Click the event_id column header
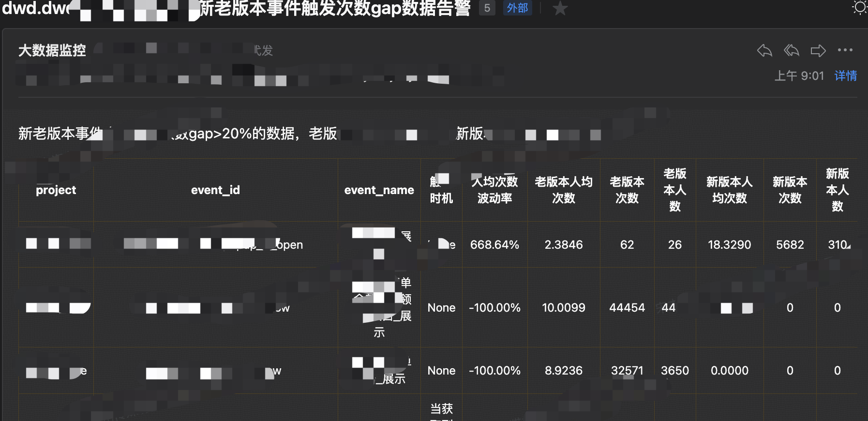This screenshot has height=421, width=868. [215, 190]
